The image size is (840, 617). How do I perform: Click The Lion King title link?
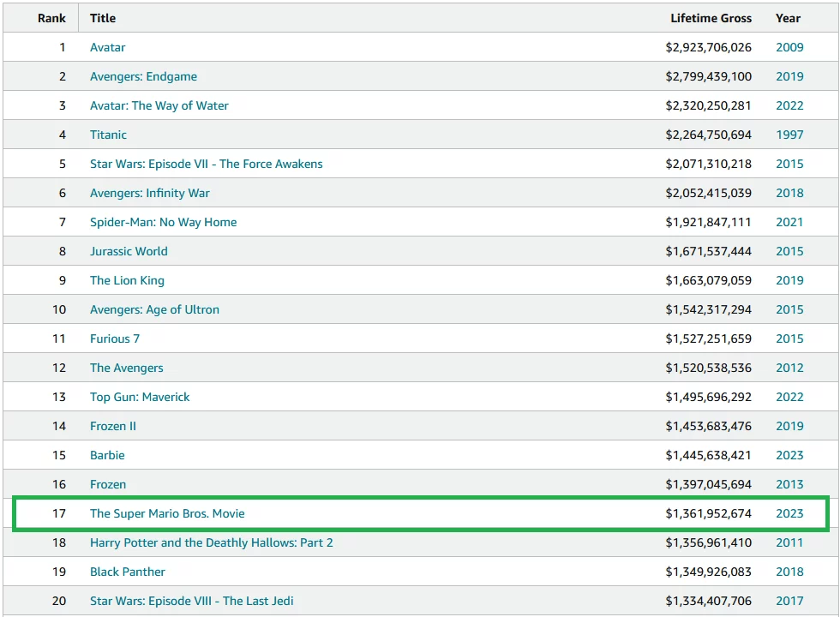point(127,280)
